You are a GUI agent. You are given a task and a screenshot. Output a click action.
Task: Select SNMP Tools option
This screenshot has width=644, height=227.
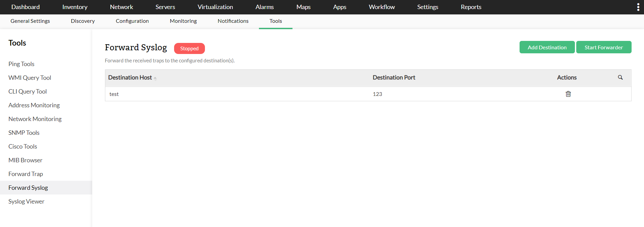24,133
